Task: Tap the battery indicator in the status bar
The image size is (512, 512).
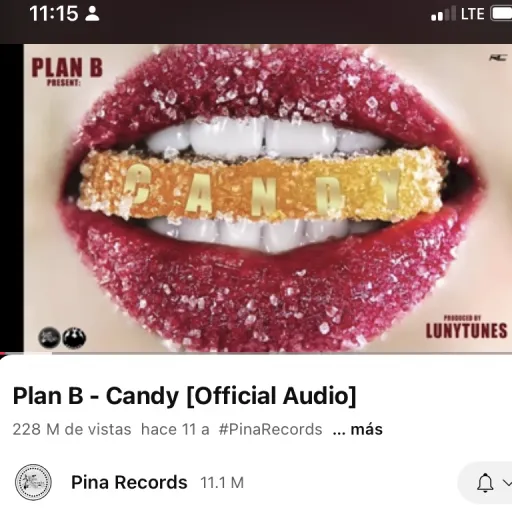Action: tap(501, 14)
